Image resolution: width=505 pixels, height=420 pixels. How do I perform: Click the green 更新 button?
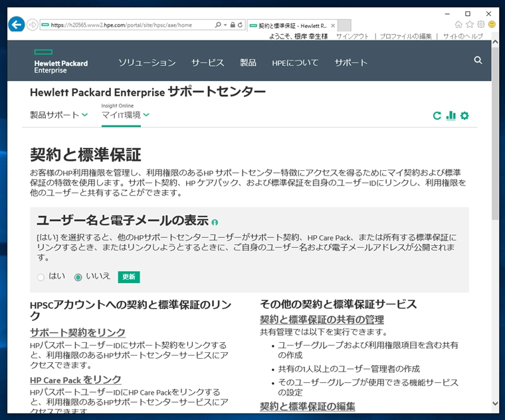pyautogui.click(x=129, y=277)
